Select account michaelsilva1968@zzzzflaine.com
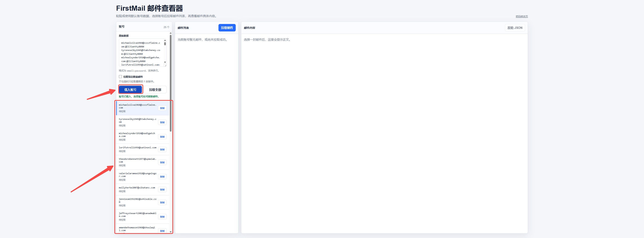Viewport: 644px width, 238px height. (143, 108)
